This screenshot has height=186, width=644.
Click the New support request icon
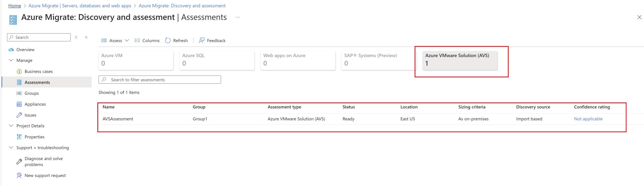click(19, 176)
